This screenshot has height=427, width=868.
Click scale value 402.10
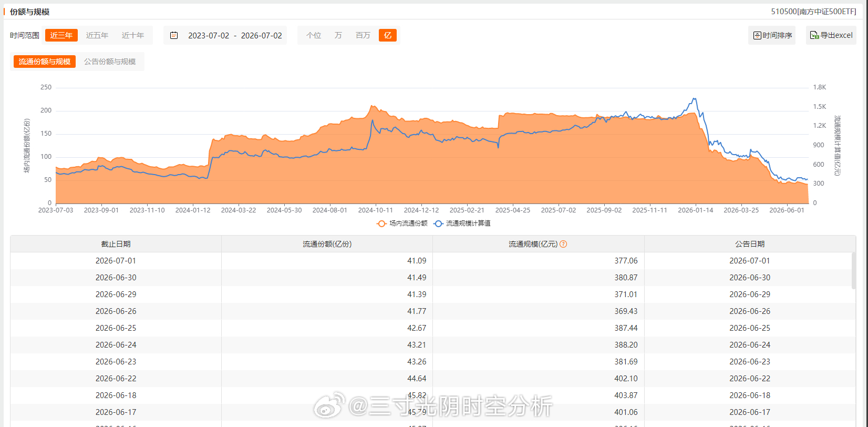(626, 379)
